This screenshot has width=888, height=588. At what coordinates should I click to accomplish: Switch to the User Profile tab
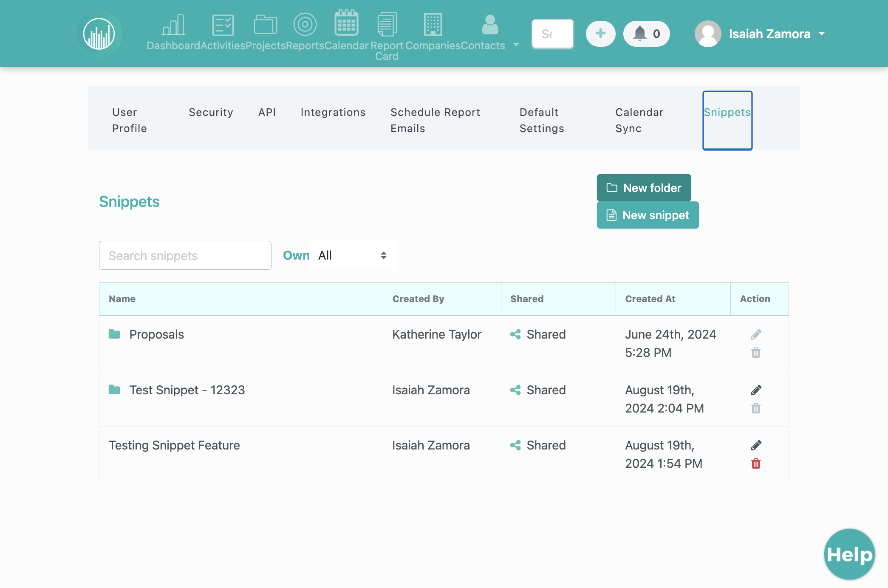[x=130, y=120]
